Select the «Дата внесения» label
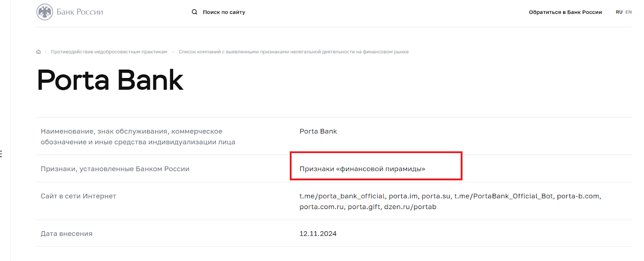 pyautogui.click(x=66, y=234)
